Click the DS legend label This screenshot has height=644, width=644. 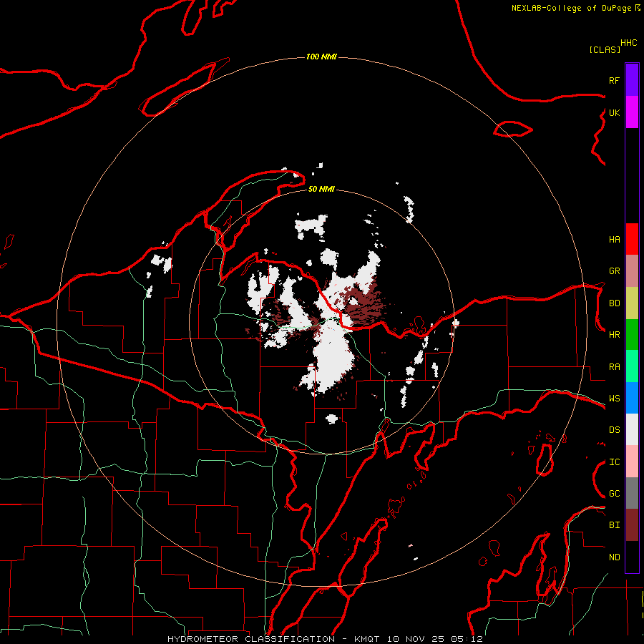click(x=614, y=430)
